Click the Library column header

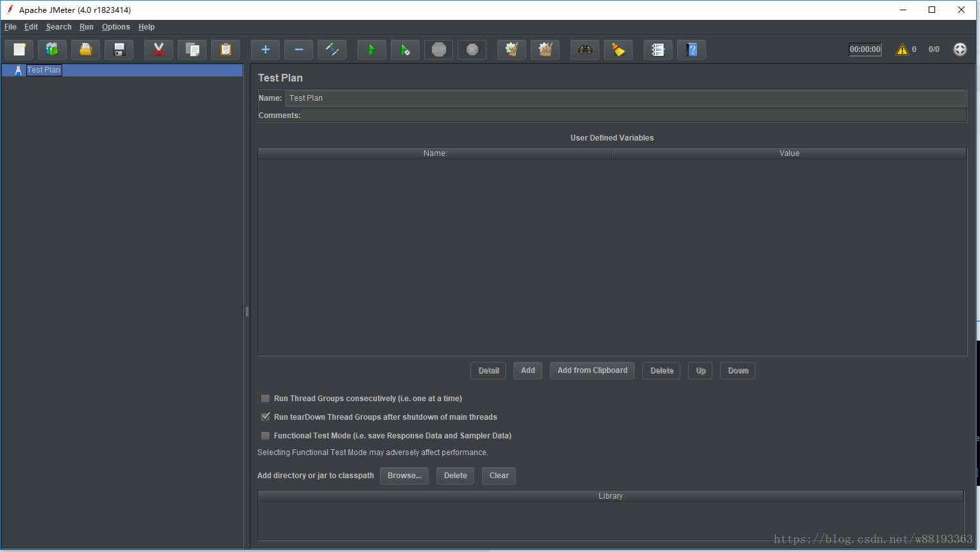tap(611, 496)
